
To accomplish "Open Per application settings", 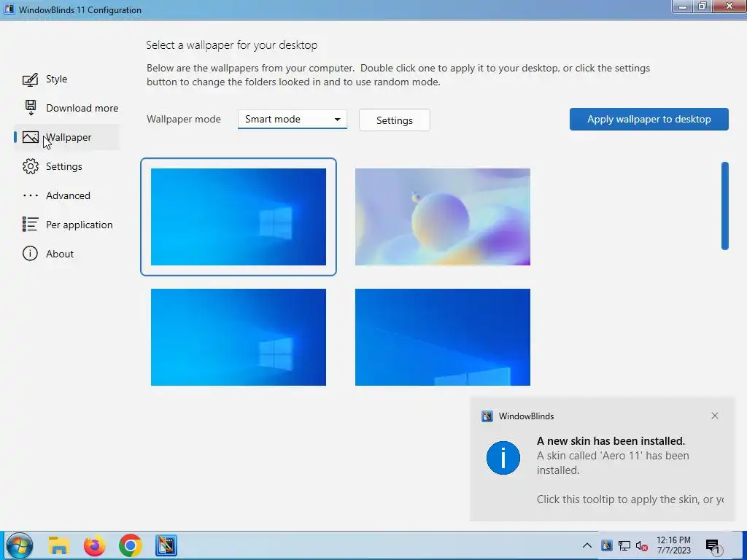I will tap(66, 225).
